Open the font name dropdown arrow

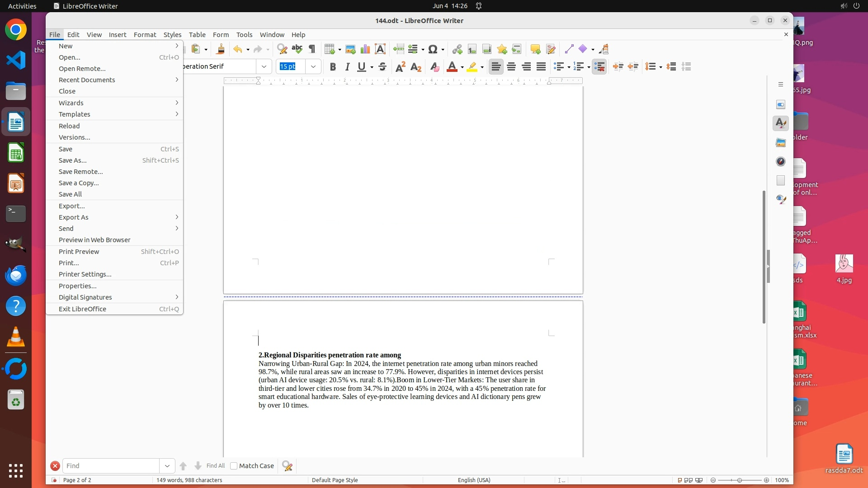[264, 66]
